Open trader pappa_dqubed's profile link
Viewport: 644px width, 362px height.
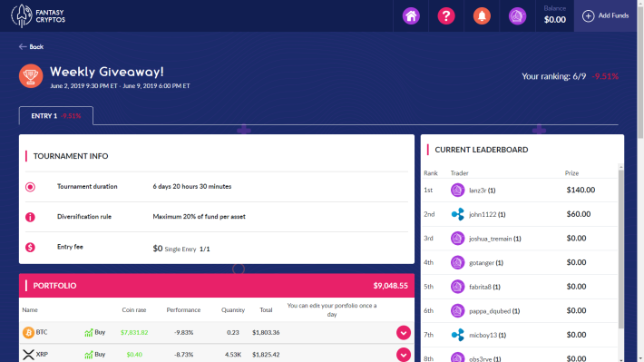(x=494, y=311)
